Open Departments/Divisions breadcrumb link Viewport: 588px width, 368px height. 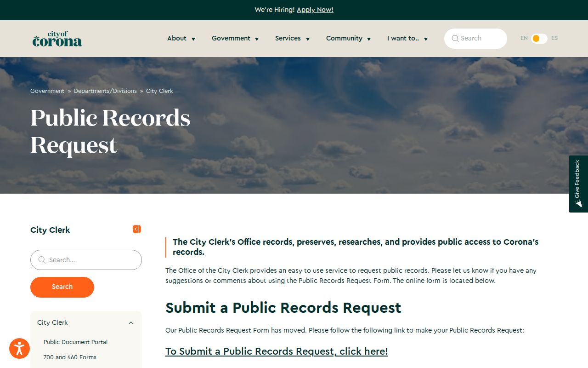coord(105,91)
